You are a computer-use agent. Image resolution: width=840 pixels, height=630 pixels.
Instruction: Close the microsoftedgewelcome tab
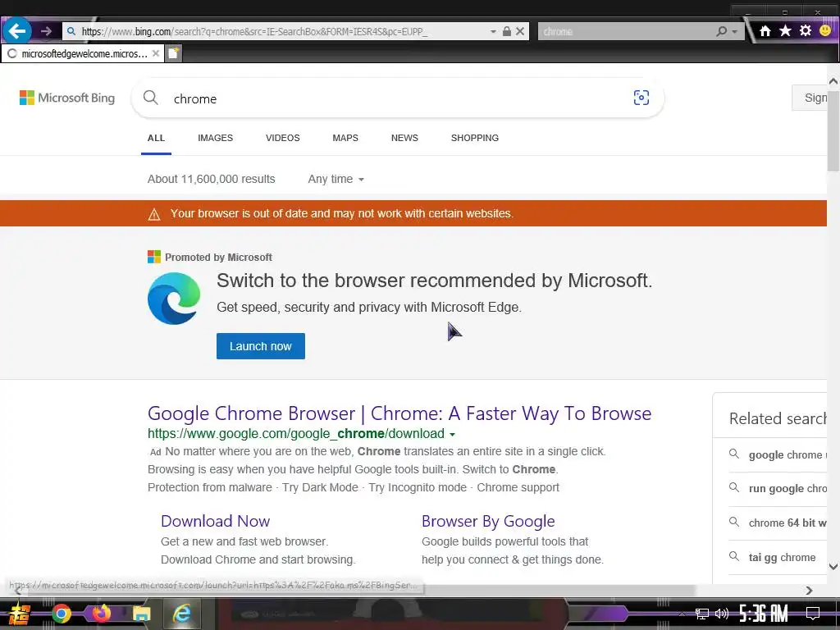click(x=155, y=53)
